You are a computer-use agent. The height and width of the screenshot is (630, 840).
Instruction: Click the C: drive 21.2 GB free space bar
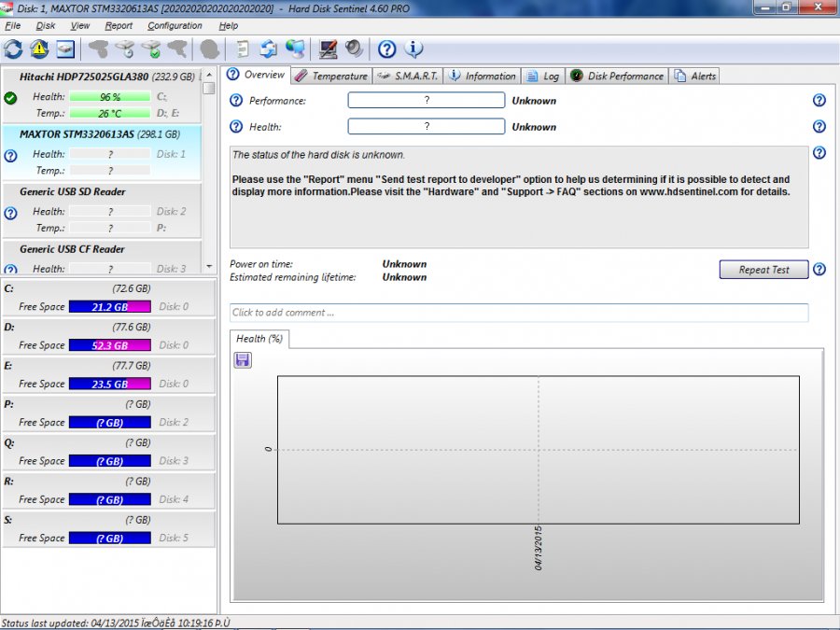click(x=110, y=306)
